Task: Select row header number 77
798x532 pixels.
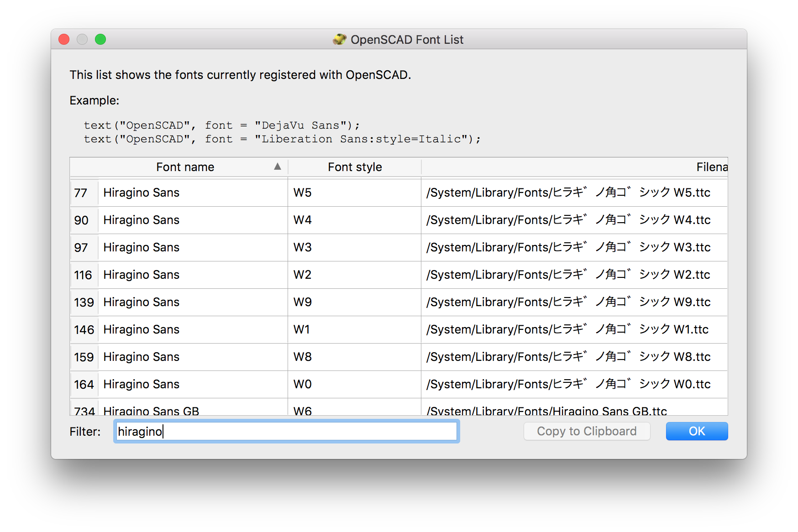Action: (x=84, y=193)
